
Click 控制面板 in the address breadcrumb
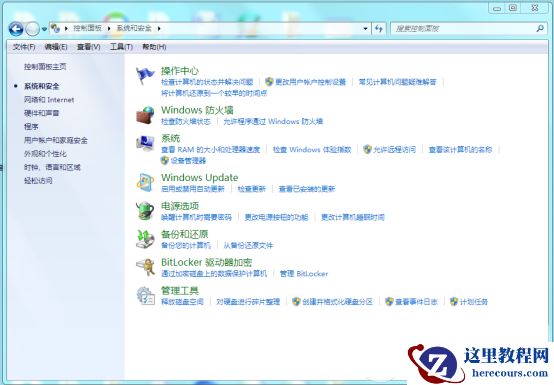[x=88, y=28]
